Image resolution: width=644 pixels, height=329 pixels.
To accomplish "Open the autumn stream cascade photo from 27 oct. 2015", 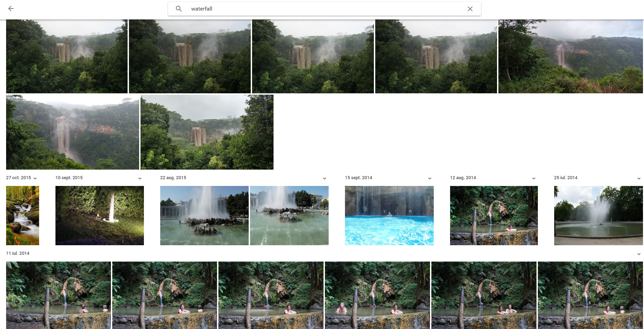I will [x=22, y=216].
